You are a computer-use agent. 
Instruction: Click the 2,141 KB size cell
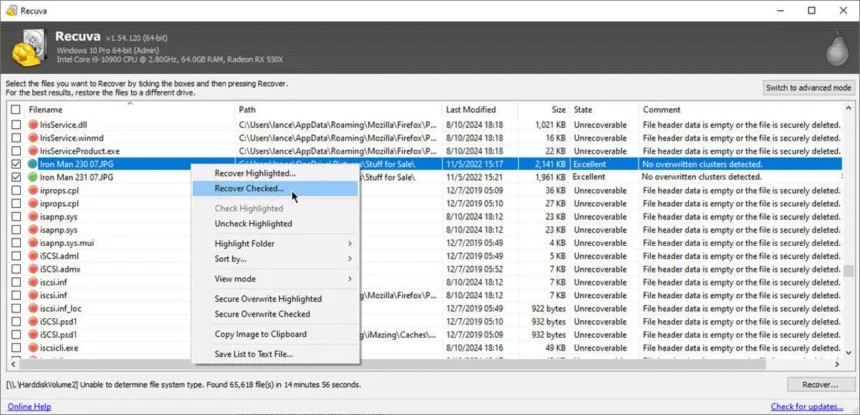[548, 164]
